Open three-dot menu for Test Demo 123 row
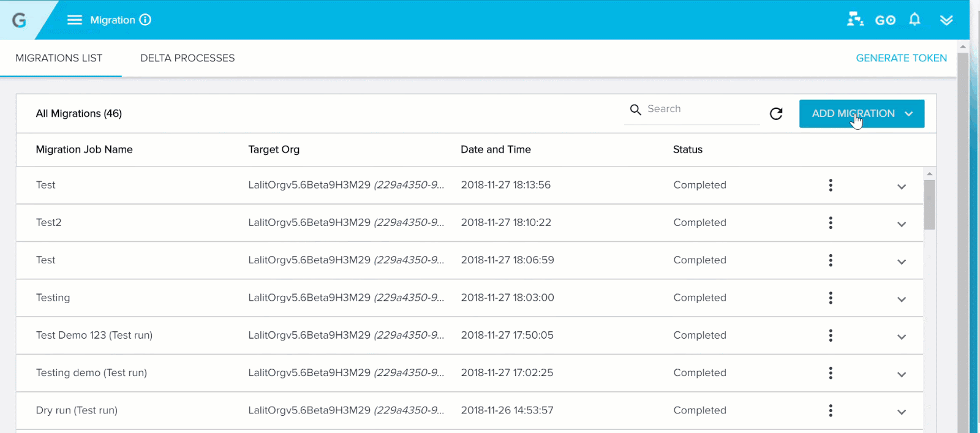The width and height of the screenshot is (980, 433). (831, 335)
